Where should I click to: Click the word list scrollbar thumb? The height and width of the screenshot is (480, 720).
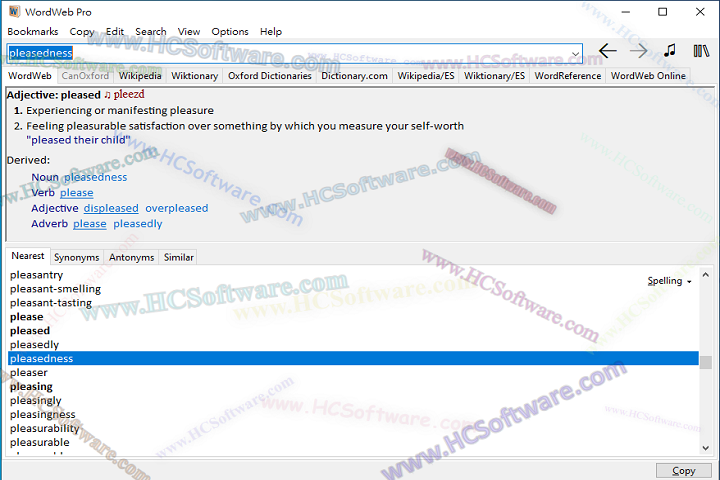tap(706, 362)
